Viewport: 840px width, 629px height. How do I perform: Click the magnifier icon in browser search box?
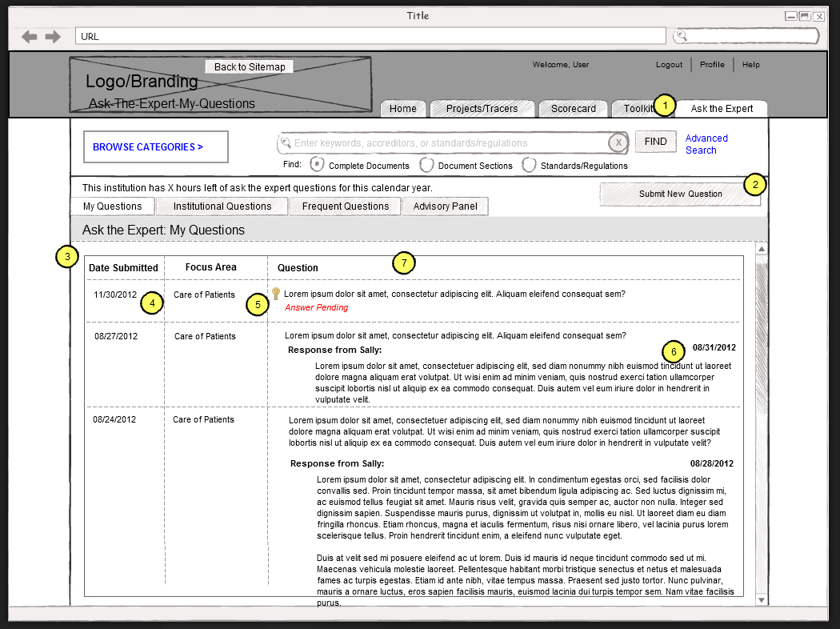(x=681, y=36)
